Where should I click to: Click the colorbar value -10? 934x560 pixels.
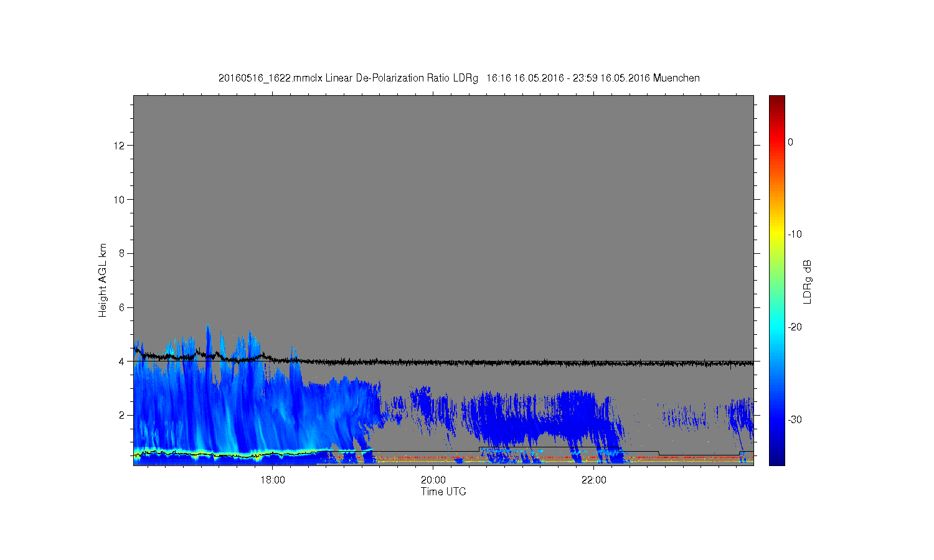coord(795,235)
